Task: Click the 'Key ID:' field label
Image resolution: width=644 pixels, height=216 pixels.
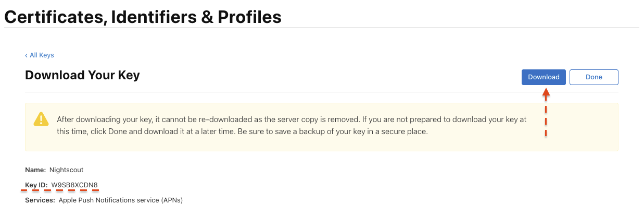Action: [36, 185]
